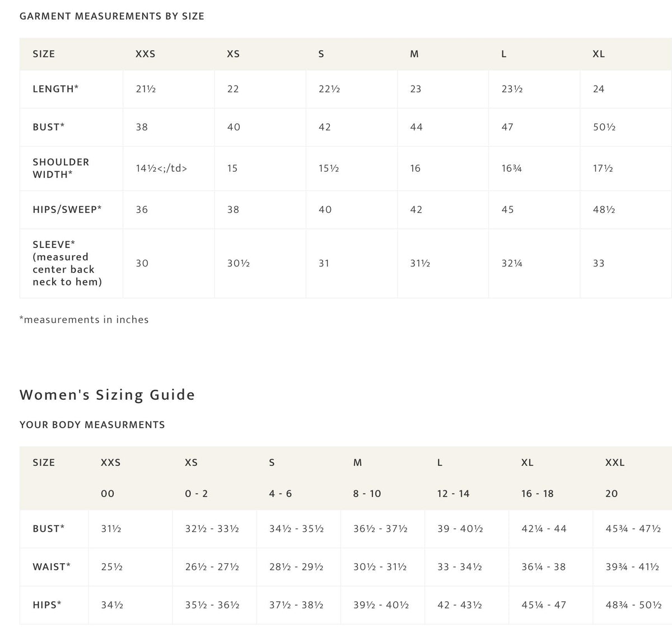Click the LENGTH* row label
The image size is (672, 632).
click(x=55, y=88)
